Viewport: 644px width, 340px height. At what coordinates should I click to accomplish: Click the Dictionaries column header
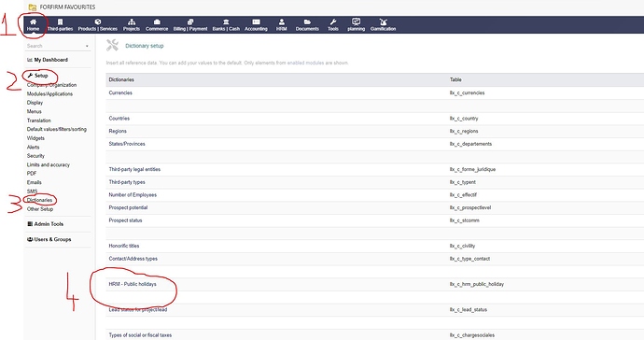pyautogui.click(x=121, y=79)
